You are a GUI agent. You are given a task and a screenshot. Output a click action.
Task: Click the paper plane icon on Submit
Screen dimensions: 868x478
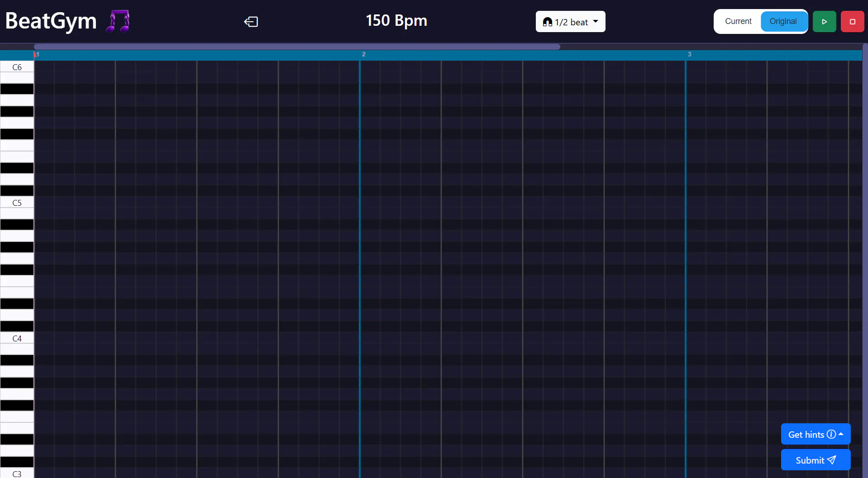pyautogui.click(x=831, y=460)
